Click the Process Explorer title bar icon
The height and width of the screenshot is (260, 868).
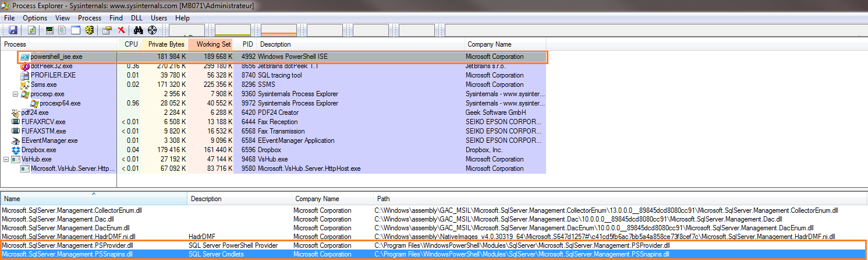pos(5,5)
